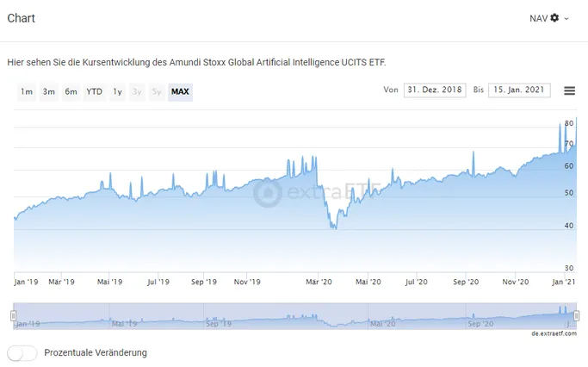Click the Amundi ETF description sentence
The image size is (588, 367).
point(196,62)
